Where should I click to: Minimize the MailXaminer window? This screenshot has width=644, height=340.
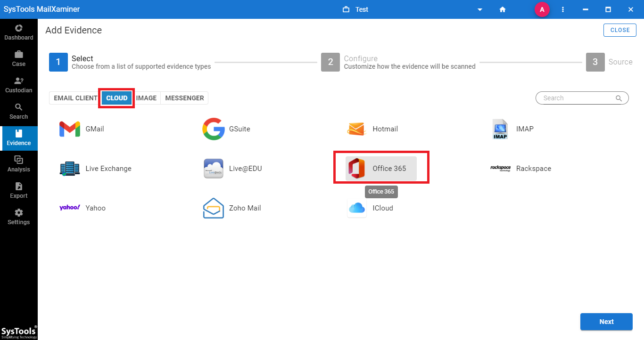click(x=586, y=9)
